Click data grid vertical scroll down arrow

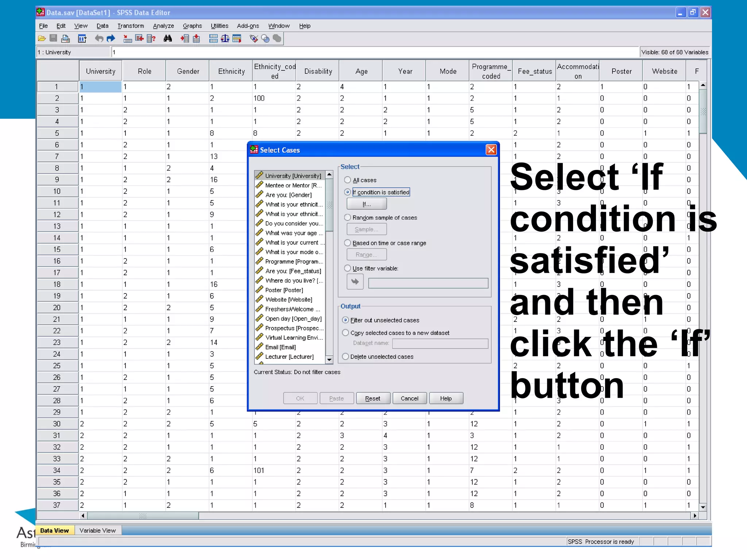(x=703, y=507)
